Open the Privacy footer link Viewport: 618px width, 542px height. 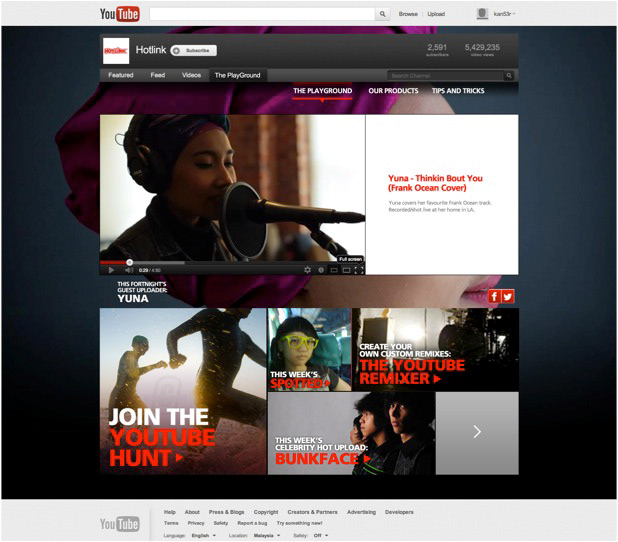[196, 523]
